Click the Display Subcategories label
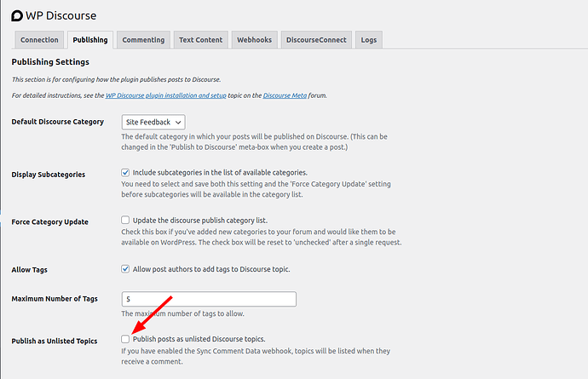 pyautogui.click(x=49, y=175)
